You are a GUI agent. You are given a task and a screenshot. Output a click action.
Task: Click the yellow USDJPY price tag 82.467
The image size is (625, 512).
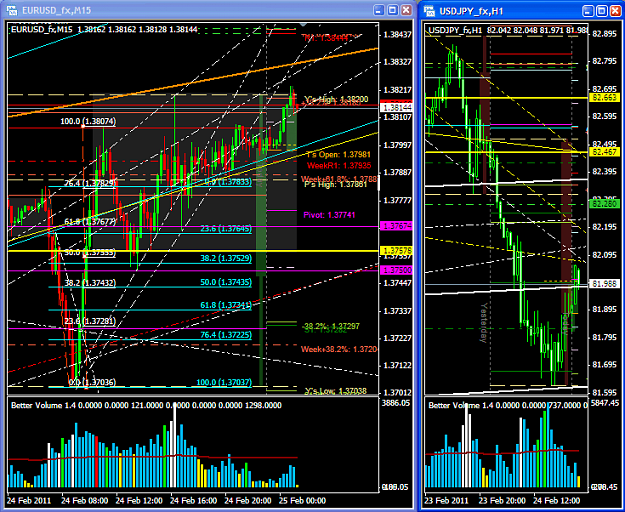pos(604,152)
